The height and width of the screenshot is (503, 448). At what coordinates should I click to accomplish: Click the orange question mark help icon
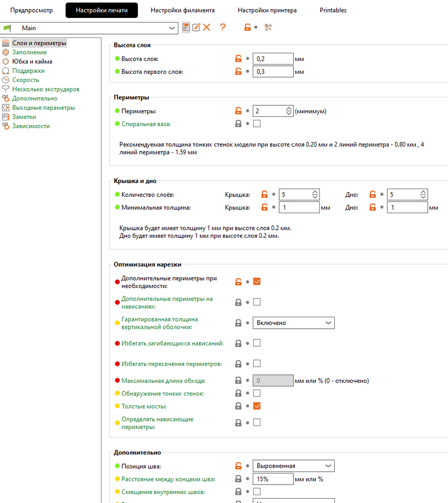[223, 27]
